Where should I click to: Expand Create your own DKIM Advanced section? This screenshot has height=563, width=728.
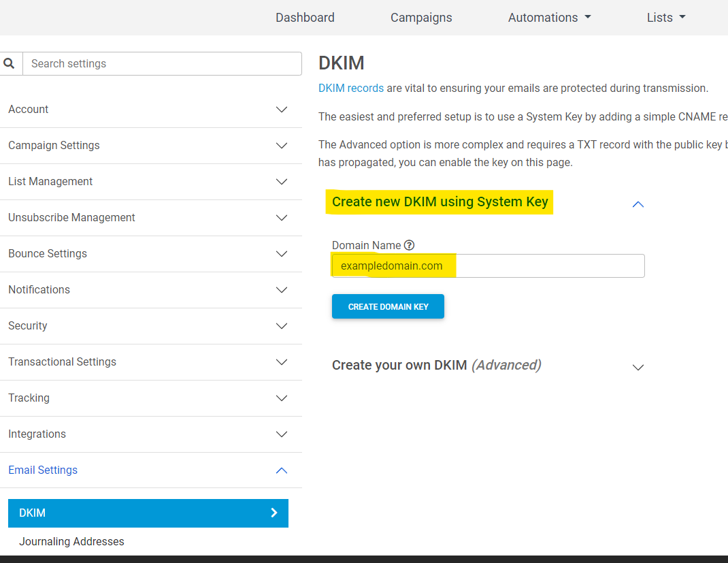pyautogui.click(x=638, y=367)
